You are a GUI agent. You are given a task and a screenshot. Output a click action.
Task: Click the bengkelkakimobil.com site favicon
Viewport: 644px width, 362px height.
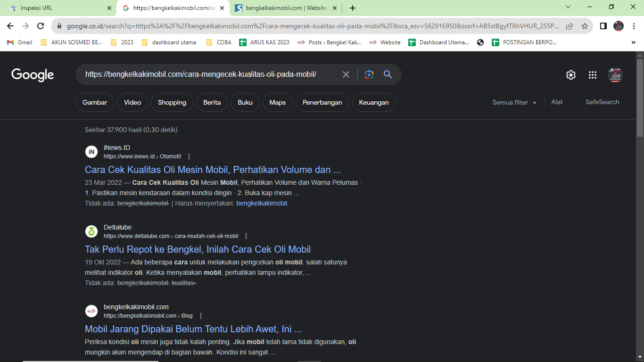point(91,311)
